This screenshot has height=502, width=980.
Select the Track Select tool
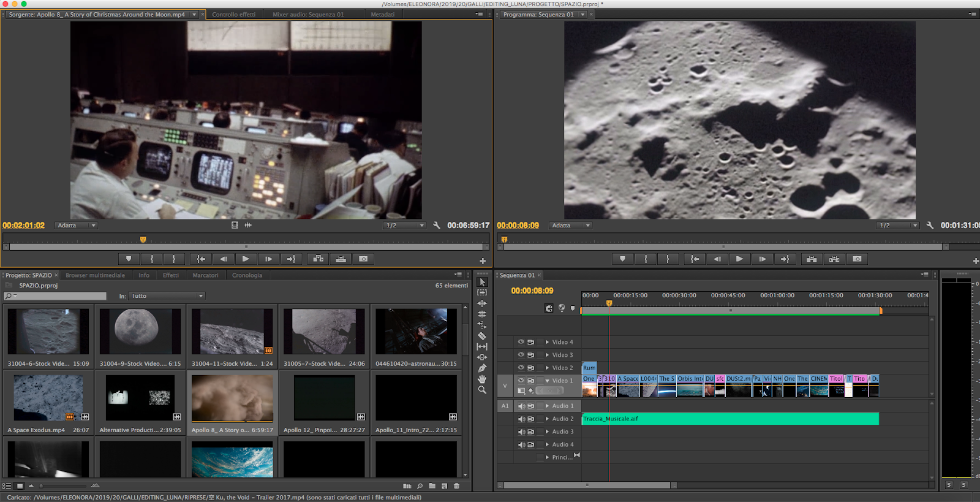coord(482,292)
